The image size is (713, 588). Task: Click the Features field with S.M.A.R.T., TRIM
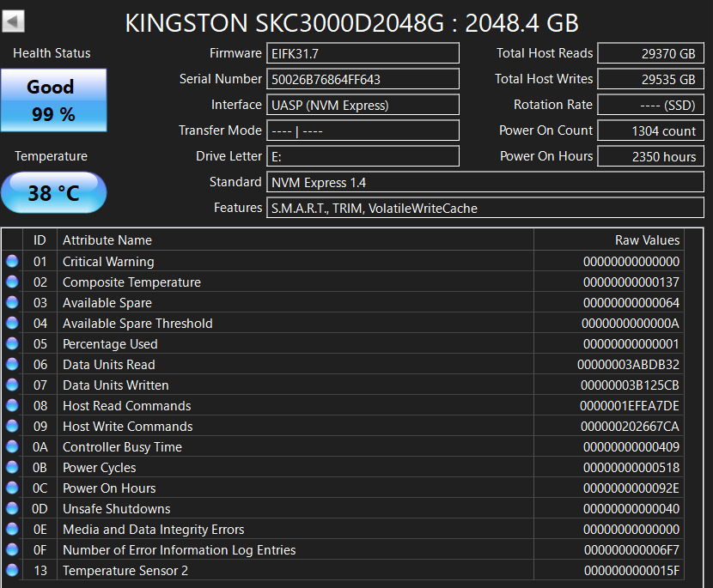[x=485, y=208]
